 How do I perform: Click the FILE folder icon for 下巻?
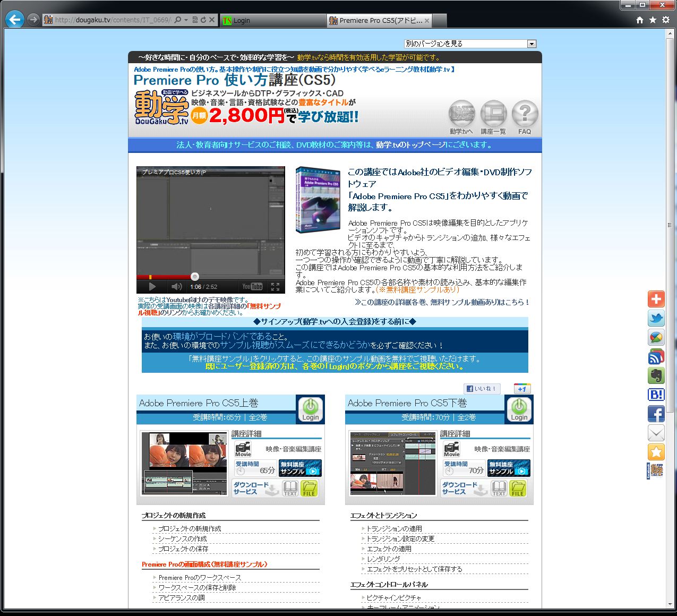point(518,488)
